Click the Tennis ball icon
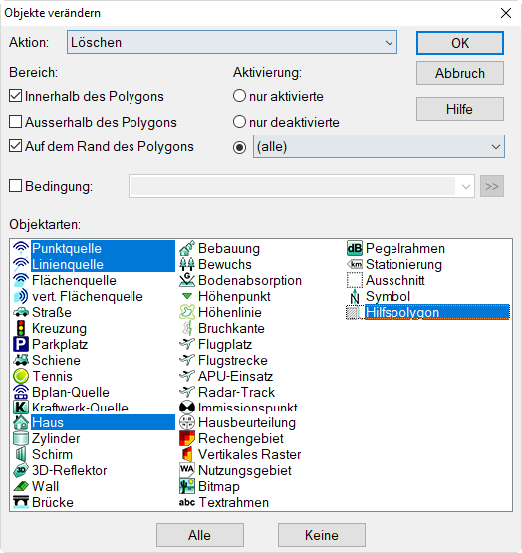Viewport: 522px width, 553px height. tap(20, 376)
